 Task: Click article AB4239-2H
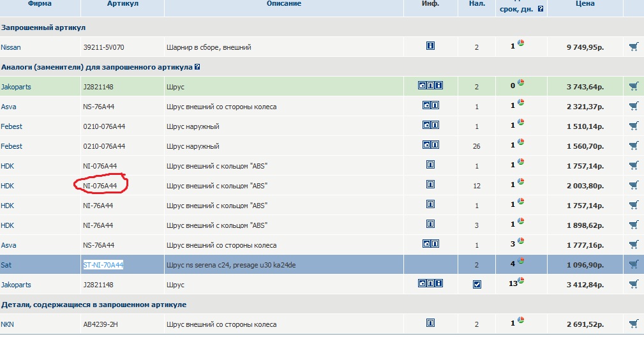(x=100, y=324)
